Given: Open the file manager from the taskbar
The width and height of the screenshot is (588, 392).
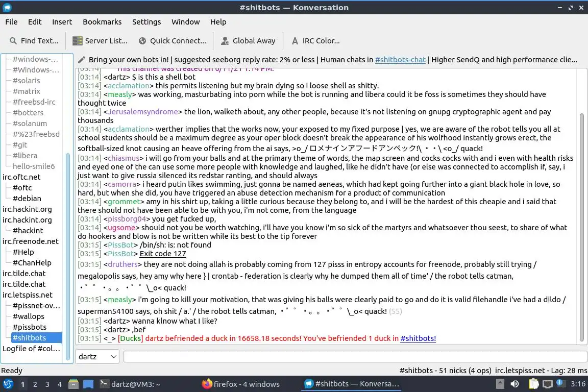Looking at the screenshot, I should pyautogui.click(x=73, y=384).
